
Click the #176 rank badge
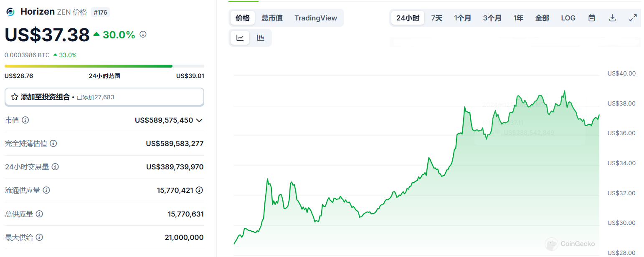point(100,12)
